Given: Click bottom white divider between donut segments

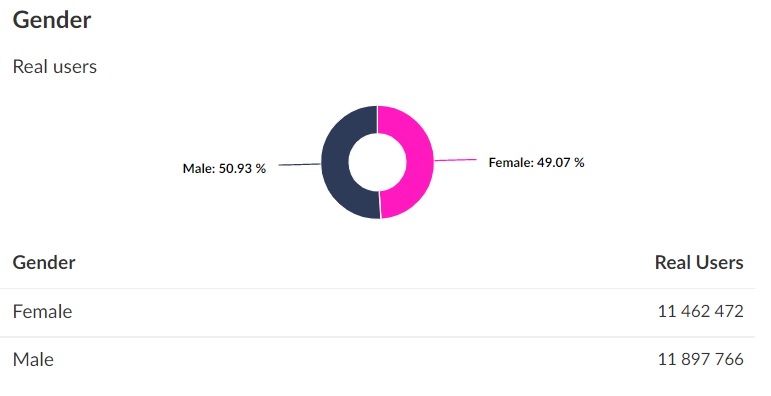Looking at the screenshot, I should [380, 205].
